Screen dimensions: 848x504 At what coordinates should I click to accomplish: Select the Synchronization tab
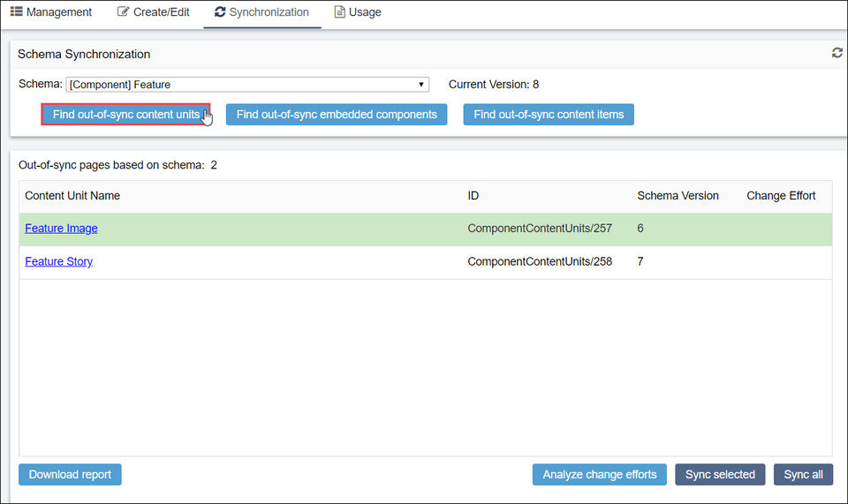pyautogui.click(x=262, y=12)
